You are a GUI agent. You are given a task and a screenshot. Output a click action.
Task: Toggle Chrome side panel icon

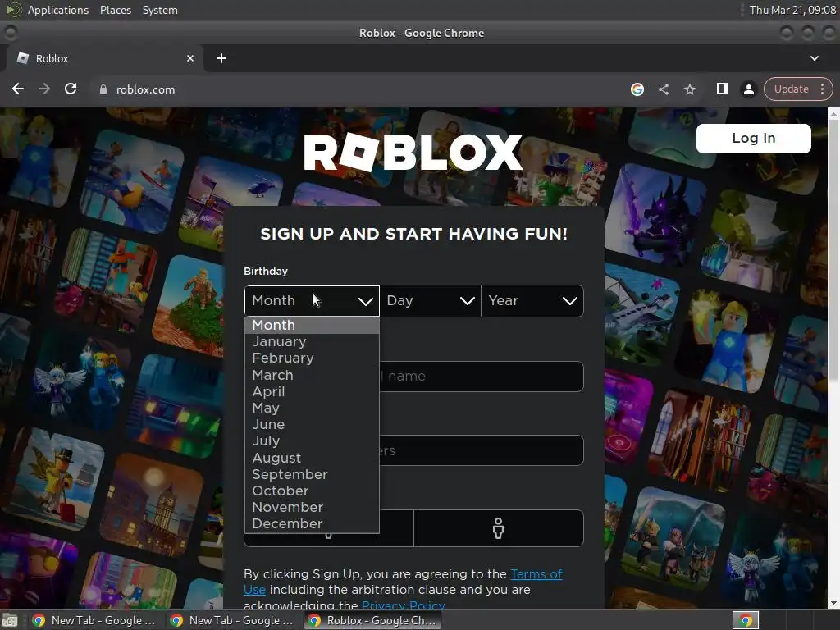point(722,89)
